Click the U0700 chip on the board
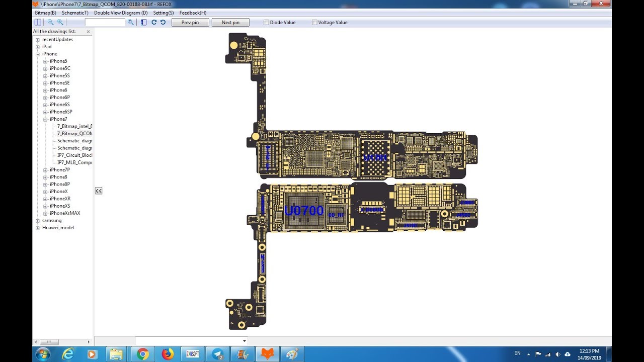The height and width of the screenshot is (362, 644). (304, 211)
